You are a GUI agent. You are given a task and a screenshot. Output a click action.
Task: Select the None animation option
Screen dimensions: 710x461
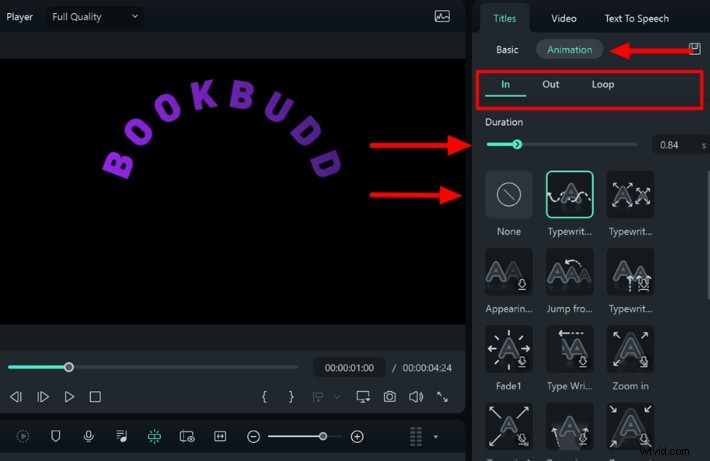click(509, 195)
